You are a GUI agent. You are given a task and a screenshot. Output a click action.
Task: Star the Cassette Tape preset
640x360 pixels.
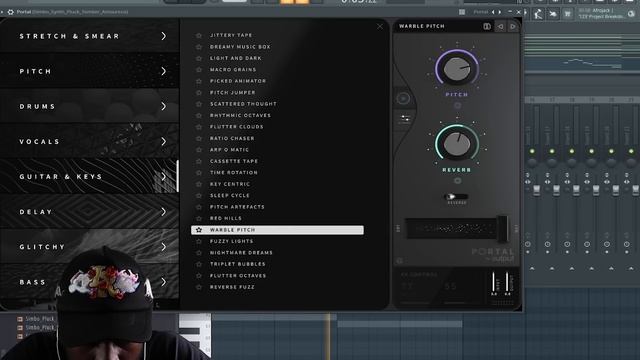(199, 161)
